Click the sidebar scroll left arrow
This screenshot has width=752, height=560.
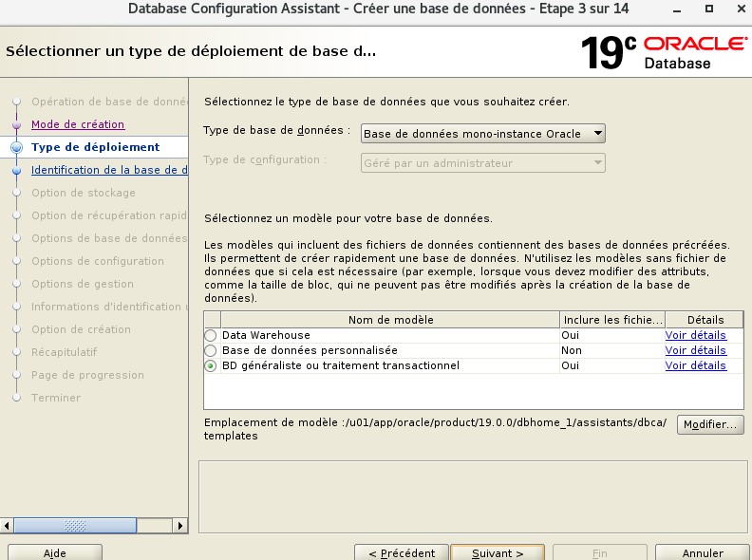[7, 526]
